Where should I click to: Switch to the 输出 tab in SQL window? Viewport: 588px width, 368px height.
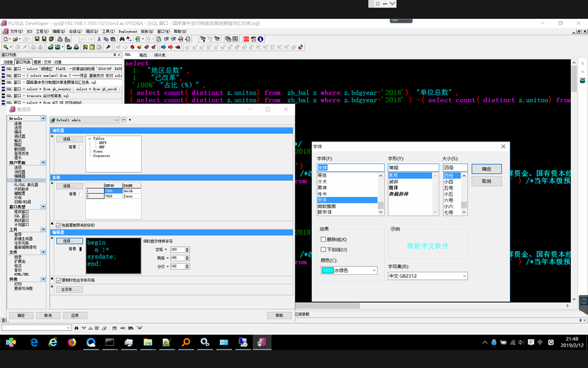point(143,55)
